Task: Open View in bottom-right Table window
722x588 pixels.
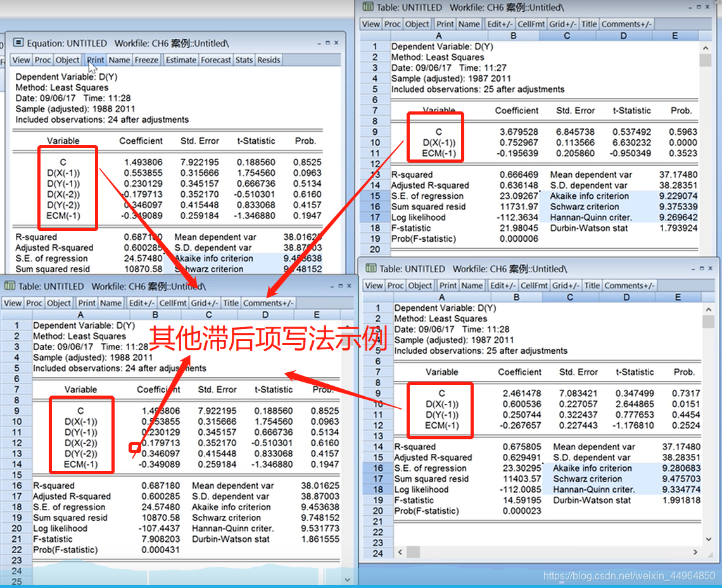Action: click(x=374, y=285)
